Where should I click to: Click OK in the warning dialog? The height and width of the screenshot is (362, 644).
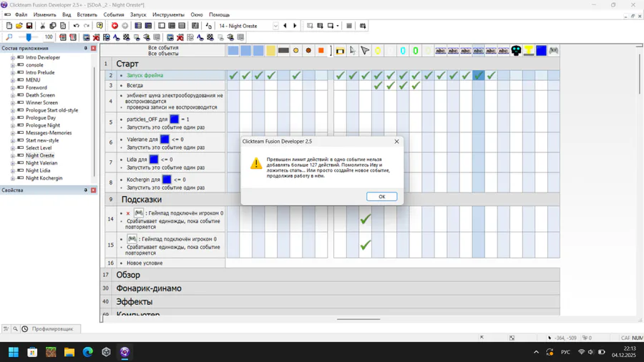tap(381, 197)
